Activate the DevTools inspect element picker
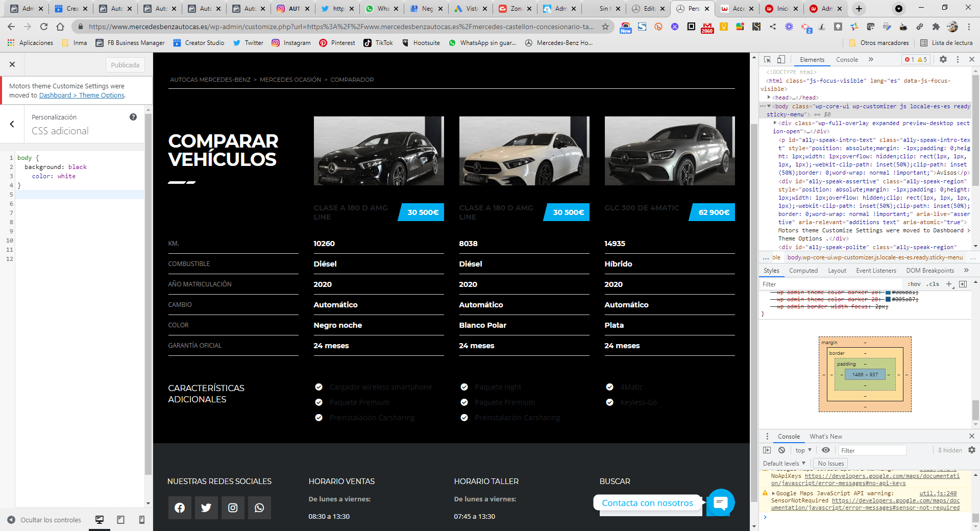980x531 pixels. click(767, 60)
